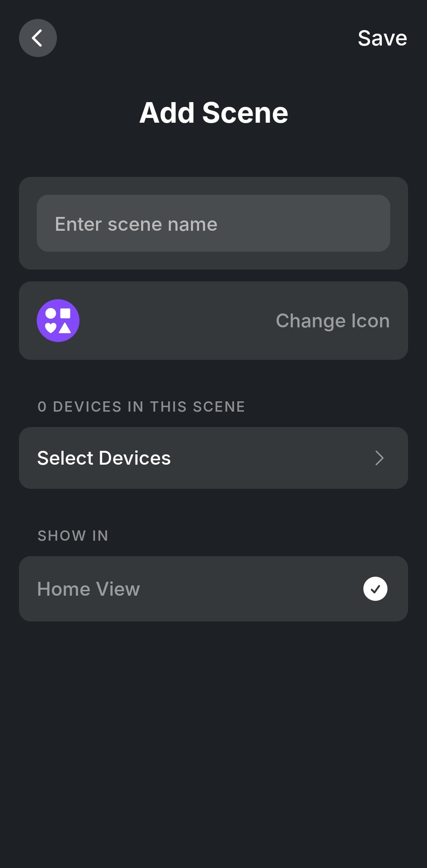Image resolution: width=427 pixels, height=868 pixels.
Task: Tap the square shape in the scene icon
Action: pyautogui.click(x=65, y=313)
